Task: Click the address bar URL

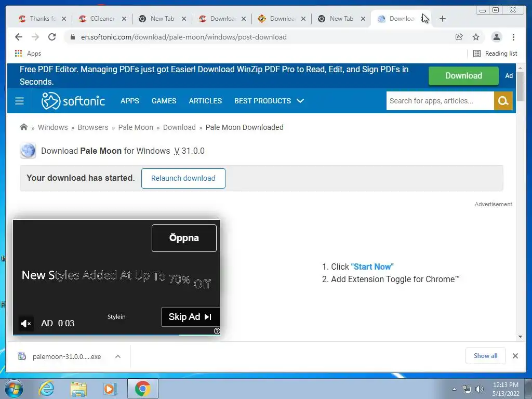Action: [183, 37]
